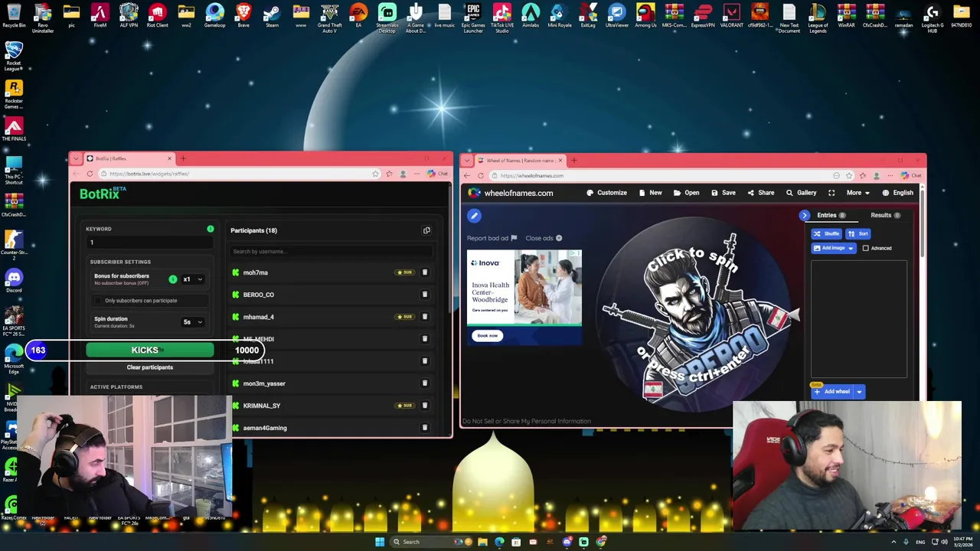980x551 pixels.
Task: Switch to the Entries tab
Action: [831, 216]
